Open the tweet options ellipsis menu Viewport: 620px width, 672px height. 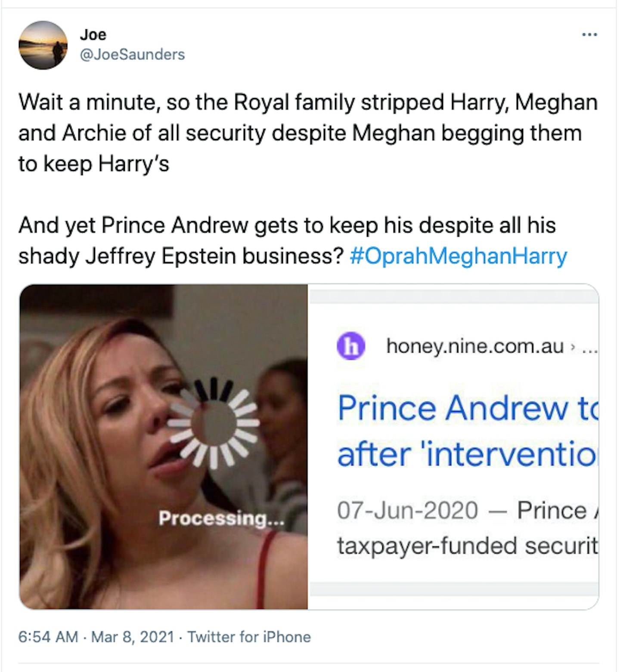click(x=590, y=35)
